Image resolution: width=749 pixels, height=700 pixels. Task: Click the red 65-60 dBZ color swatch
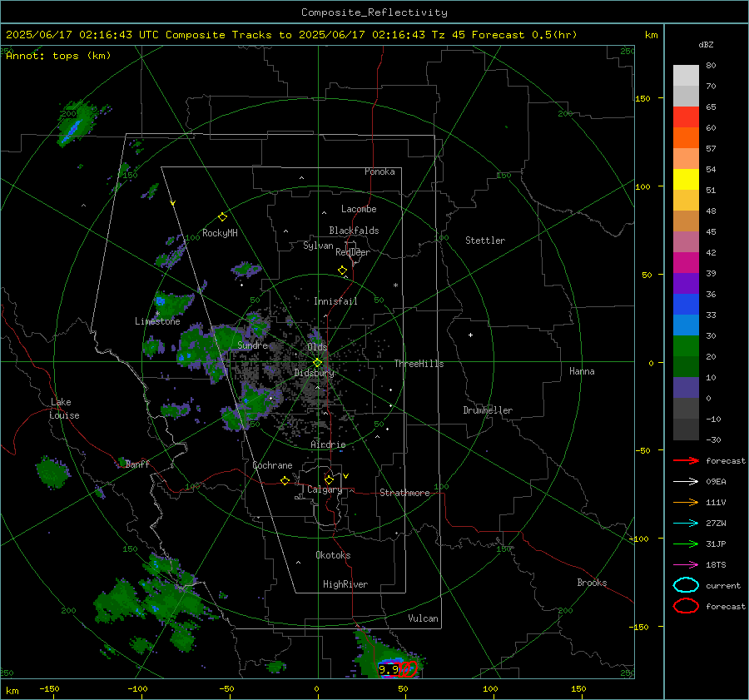point(686,117)
